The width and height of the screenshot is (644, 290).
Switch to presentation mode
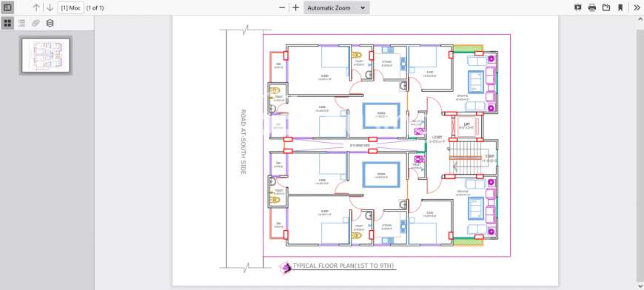click(x=578, y=7)
